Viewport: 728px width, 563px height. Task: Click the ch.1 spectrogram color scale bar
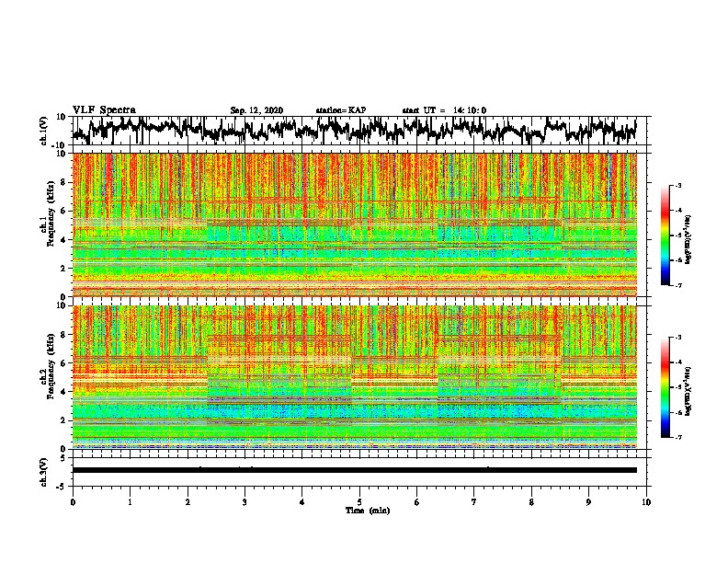[665, 236]
